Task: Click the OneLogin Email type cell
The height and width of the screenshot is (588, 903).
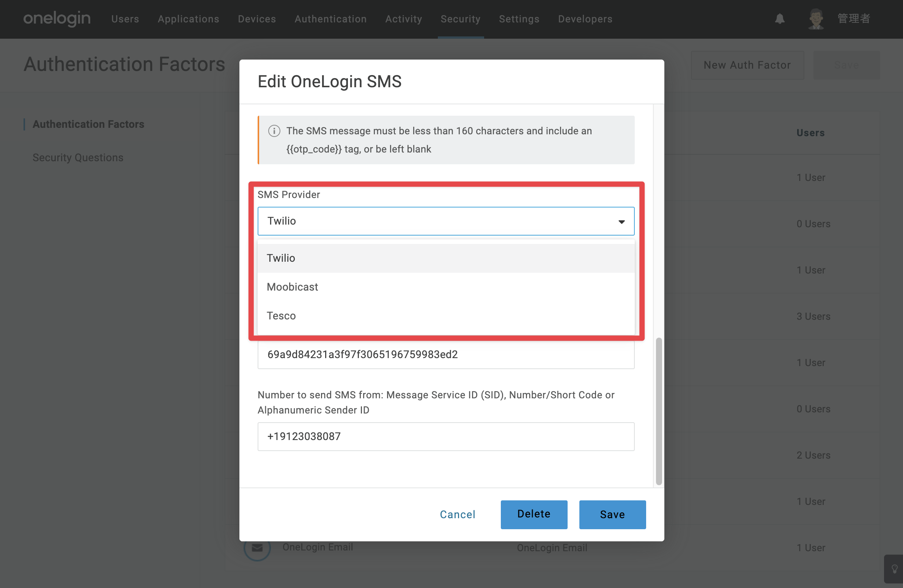Action: pyautogui.click(x=552, y=548)
